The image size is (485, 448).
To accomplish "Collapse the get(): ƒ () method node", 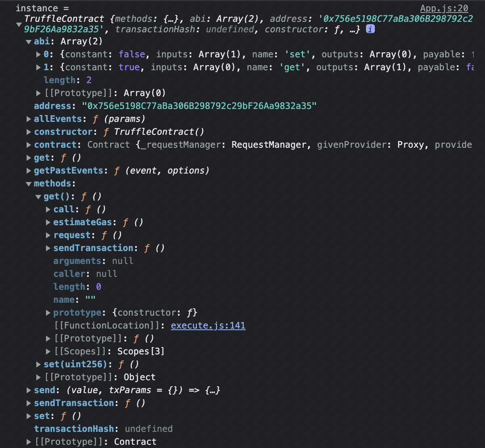I will pos(39,197).
